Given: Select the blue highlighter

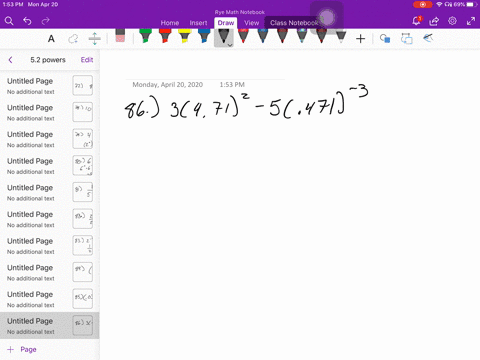Looking at the screenshot, I should click(204, 36).
